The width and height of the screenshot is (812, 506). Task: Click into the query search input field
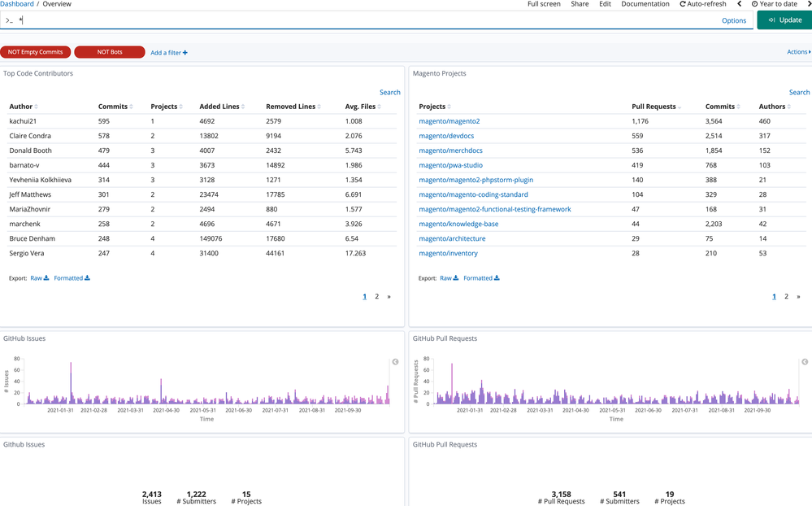366,20
